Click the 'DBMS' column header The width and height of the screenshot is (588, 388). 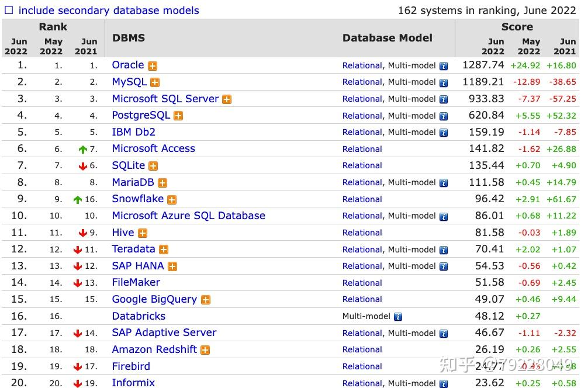pos(129,38)
